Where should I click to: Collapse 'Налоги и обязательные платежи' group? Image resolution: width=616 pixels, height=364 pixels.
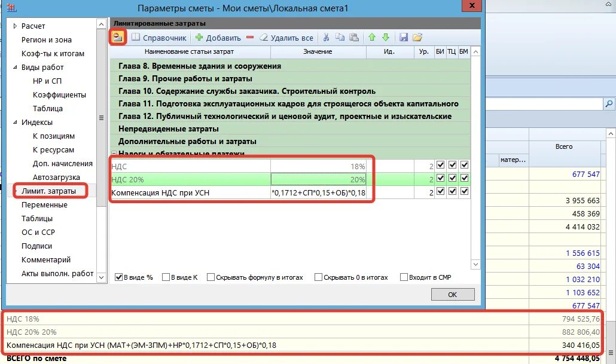pos(114,154)
